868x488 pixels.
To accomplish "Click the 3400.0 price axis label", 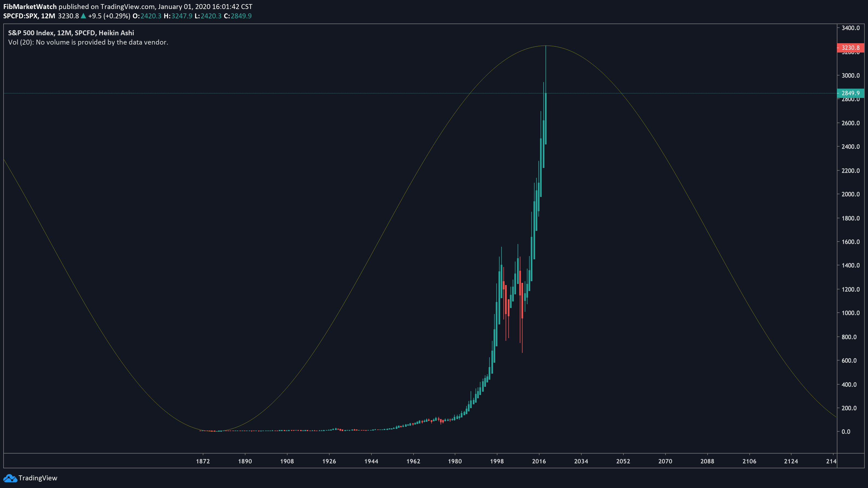I will [851, 28].
